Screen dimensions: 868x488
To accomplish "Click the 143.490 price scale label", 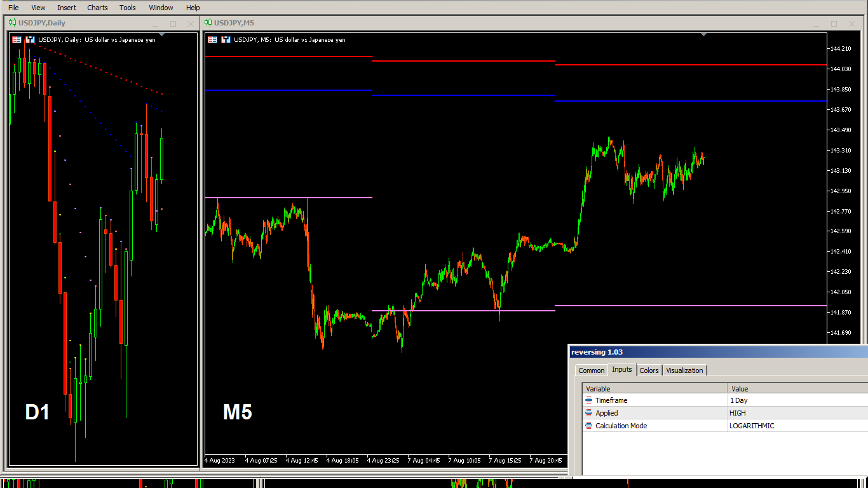I will [x=841, y=130].
